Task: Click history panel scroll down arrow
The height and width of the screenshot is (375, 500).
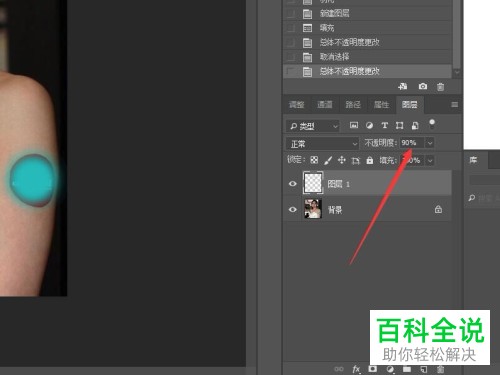Action: (457, 72)
